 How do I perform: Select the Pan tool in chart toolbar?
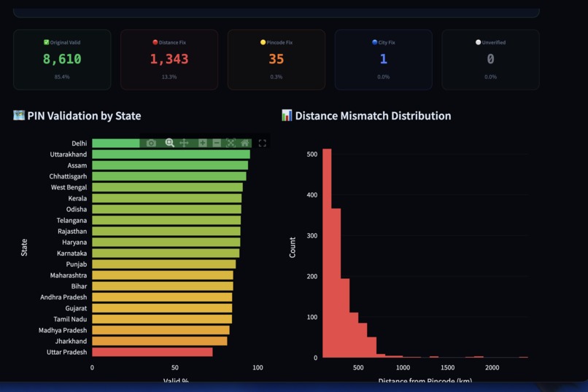pos(184,143)
